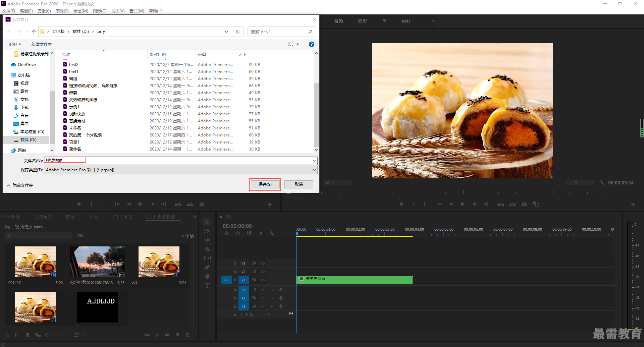This screenshot has height=347, width=644.
Task: Select the Hand tool
Action: pyautogui.click(x=207, y=276)
